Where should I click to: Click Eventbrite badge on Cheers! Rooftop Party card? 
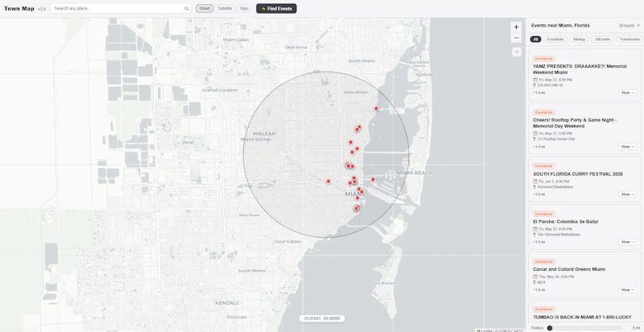pos(544,112)
